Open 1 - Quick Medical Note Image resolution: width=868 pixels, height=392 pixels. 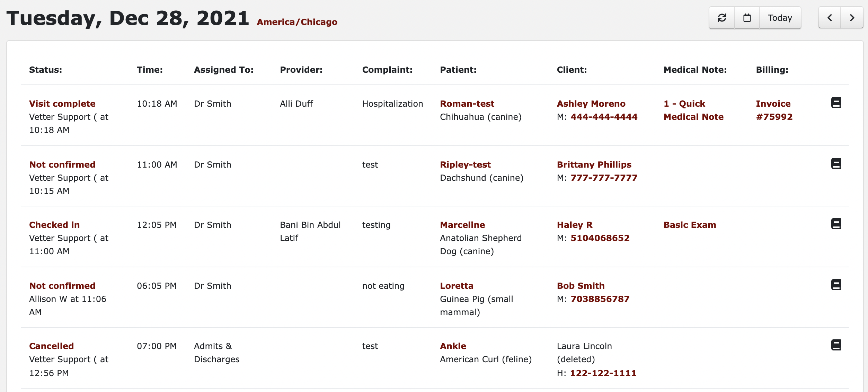693,110
